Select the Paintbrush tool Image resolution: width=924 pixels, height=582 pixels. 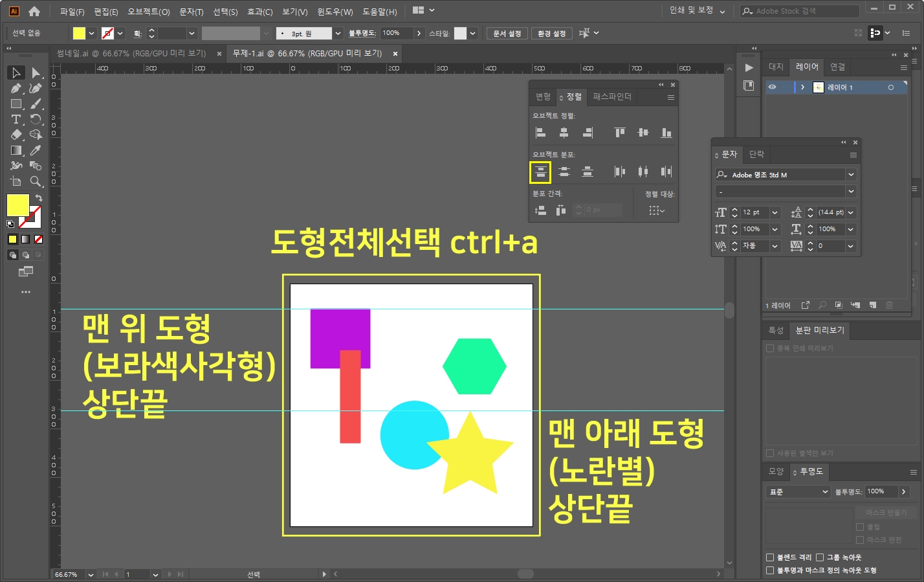(x=36, y=104)
